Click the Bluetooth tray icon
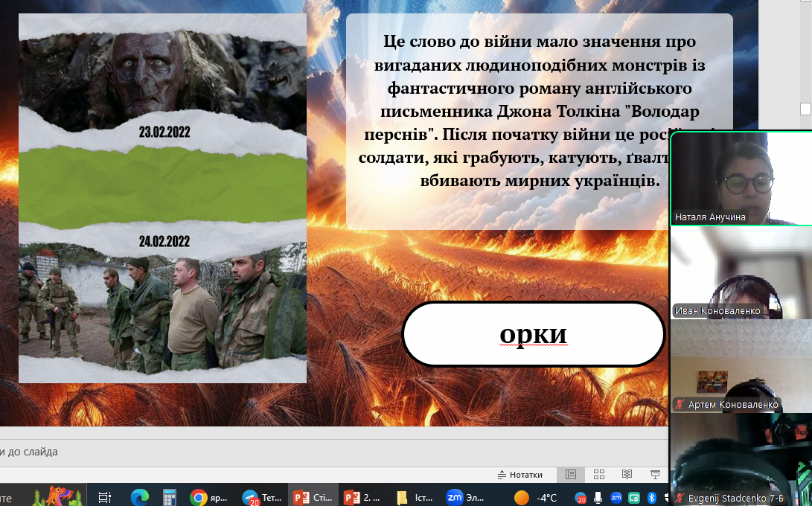812x506 pixels. (651, 498)
